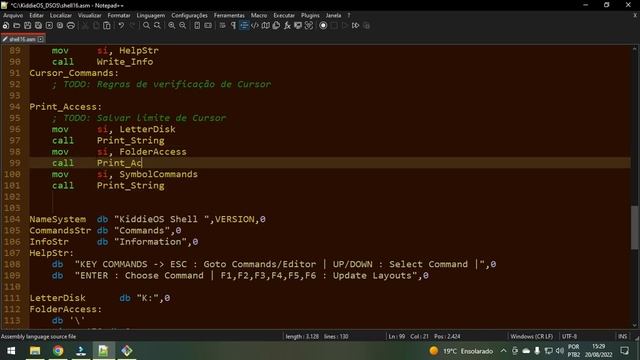Click the scrollbar down arrow
The height and width of the screenshot is (360, 640).
coord(635,325)
